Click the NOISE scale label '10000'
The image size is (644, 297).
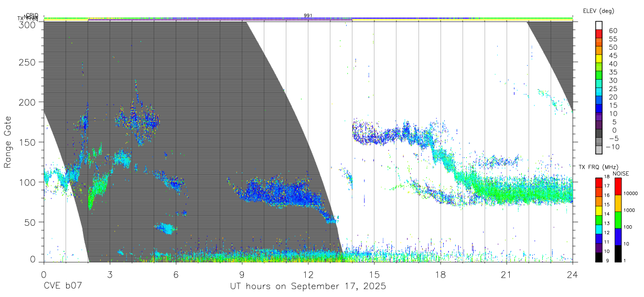631,194
